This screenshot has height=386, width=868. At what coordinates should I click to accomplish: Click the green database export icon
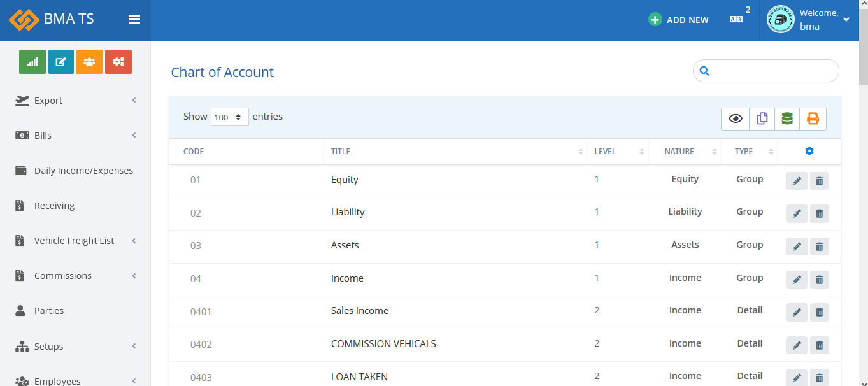[787, 118]
